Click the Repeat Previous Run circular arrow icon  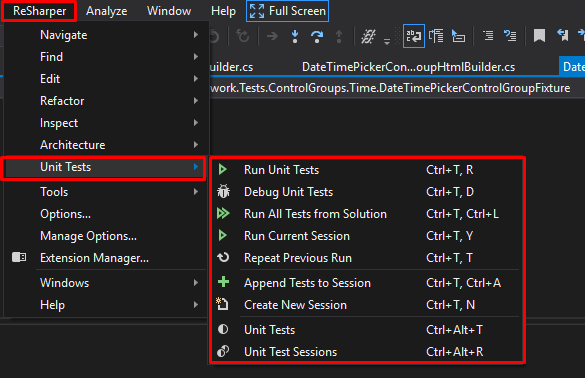point(223,257)
